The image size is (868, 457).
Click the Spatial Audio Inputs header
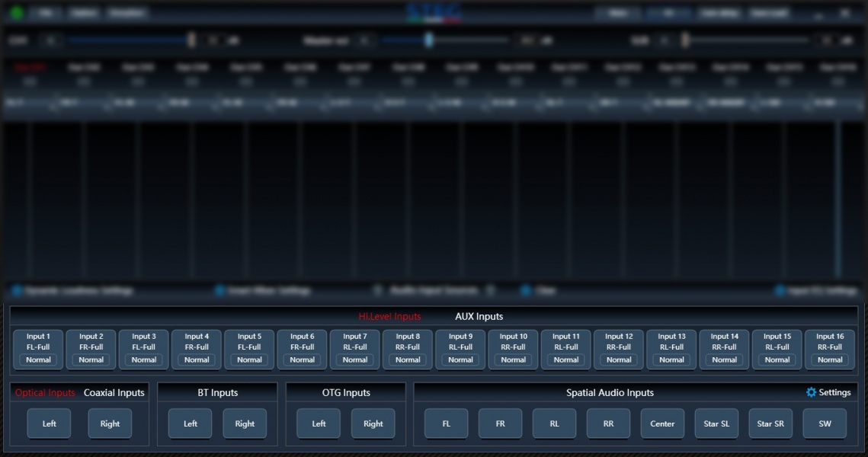pyautogui.click(x=610, y=393)
